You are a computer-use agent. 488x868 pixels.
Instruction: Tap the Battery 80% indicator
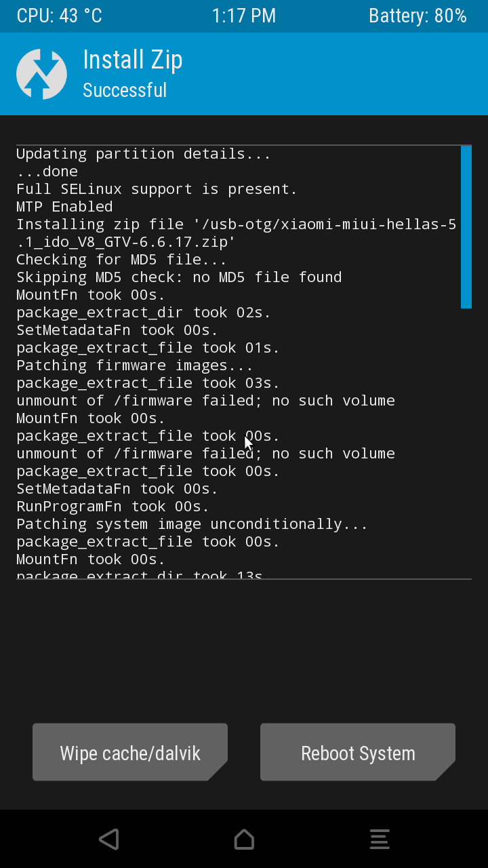(418, 16)
